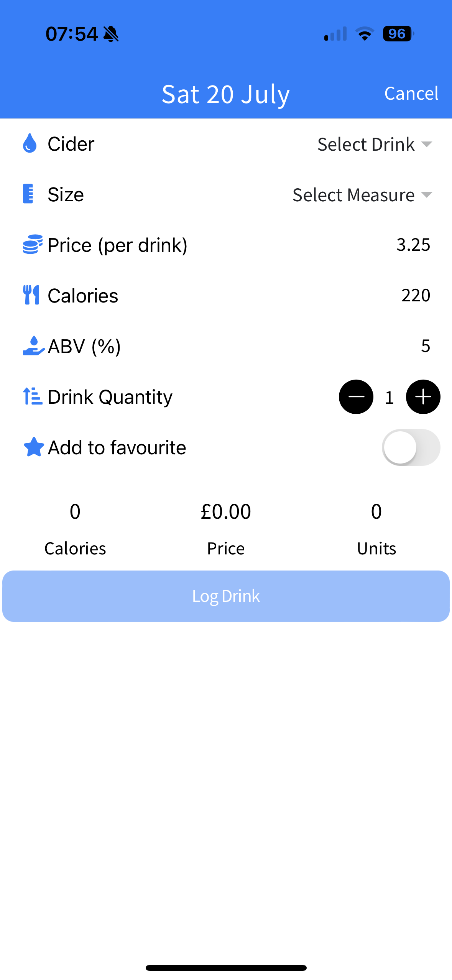Tap the battery indicator in status bar

[398, 34]
